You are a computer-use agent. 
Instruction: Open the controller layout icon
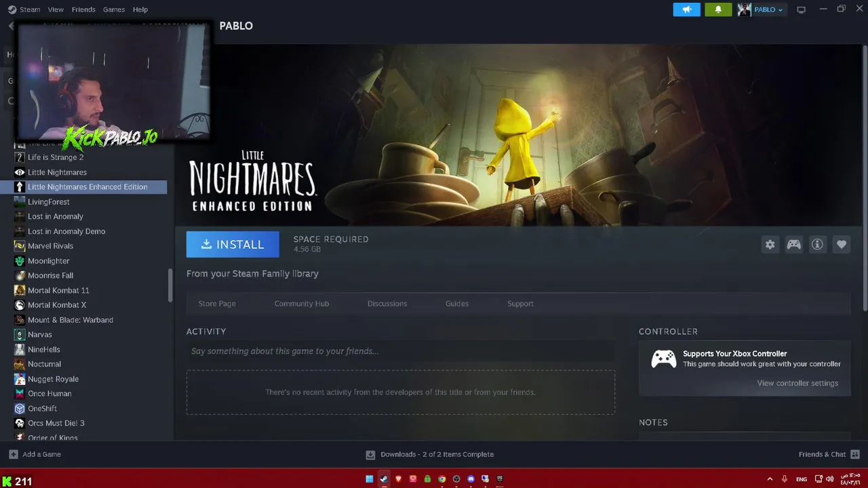pyautogui.click(x=793, y=245)
